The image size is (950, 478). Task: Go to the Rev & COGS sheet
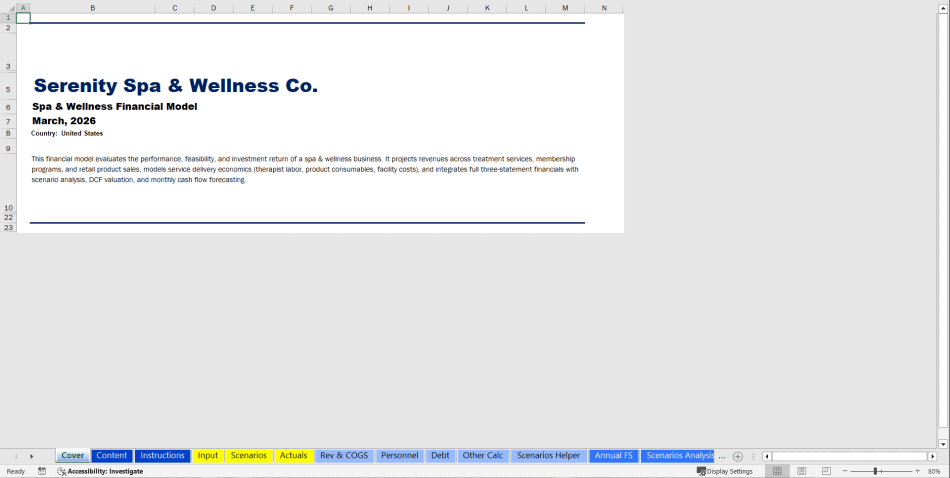pyautogui.click(x=344, y=456)
